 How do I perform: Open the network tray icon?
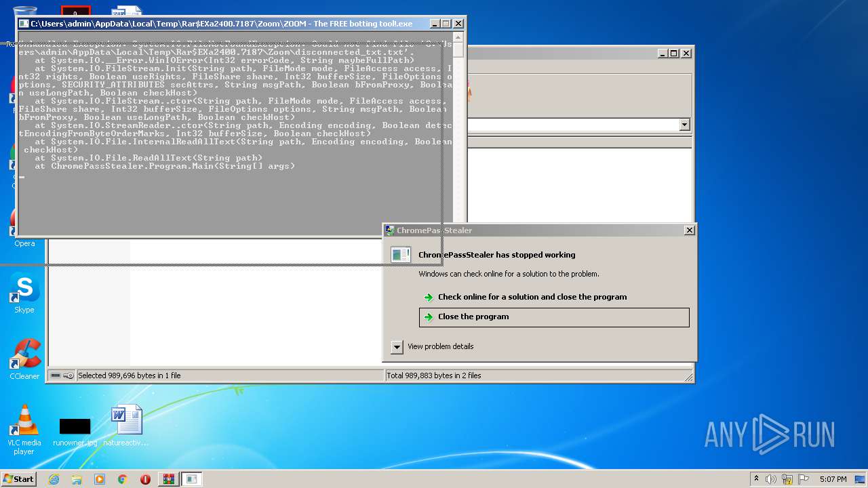787,479
